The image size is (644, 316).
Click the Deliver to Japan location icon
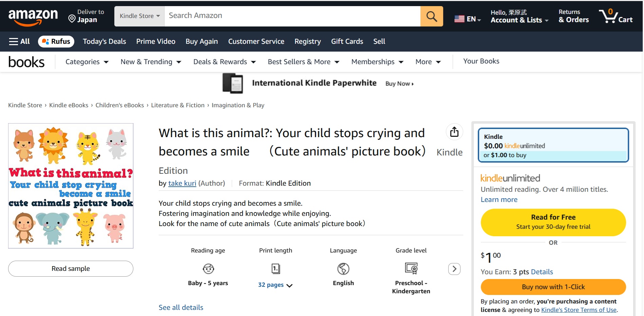coord(72,19)
